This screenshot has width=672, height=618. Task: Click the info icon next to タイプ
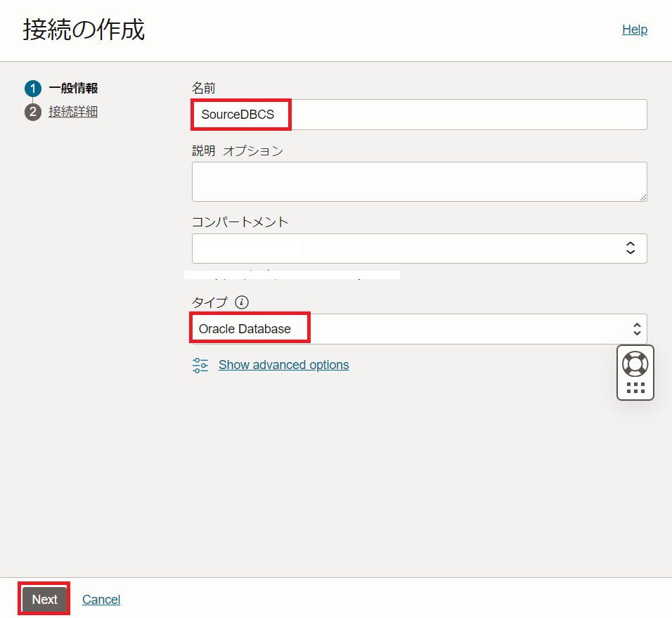(x=242, y=302)
